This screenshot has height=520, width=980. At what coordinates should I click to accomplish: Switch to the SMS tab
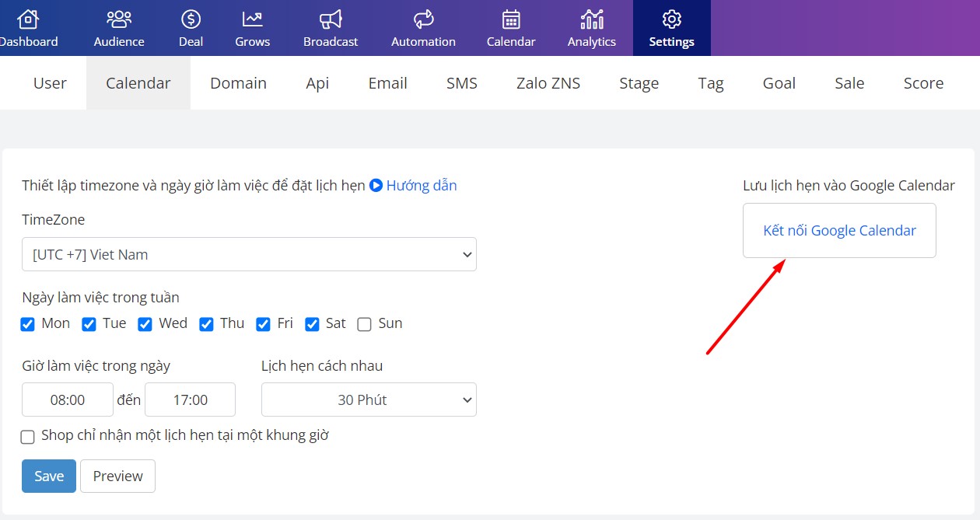tap(462, 83)
